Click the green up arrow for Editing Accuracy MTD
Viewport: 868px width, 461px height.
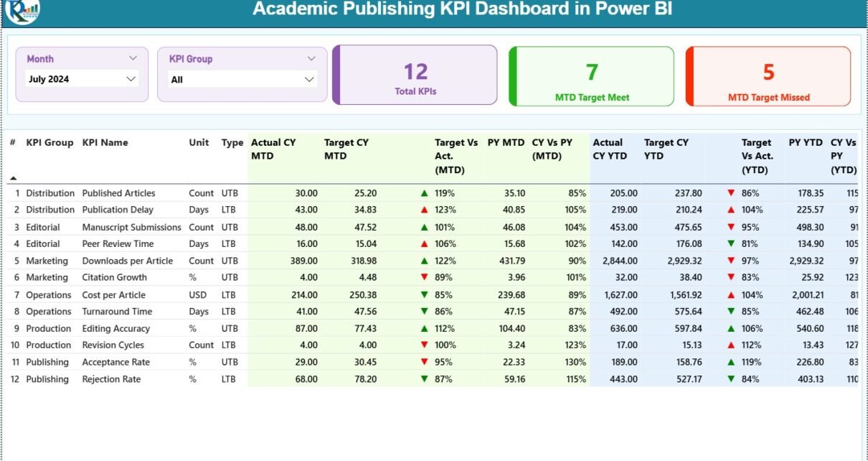425,328
